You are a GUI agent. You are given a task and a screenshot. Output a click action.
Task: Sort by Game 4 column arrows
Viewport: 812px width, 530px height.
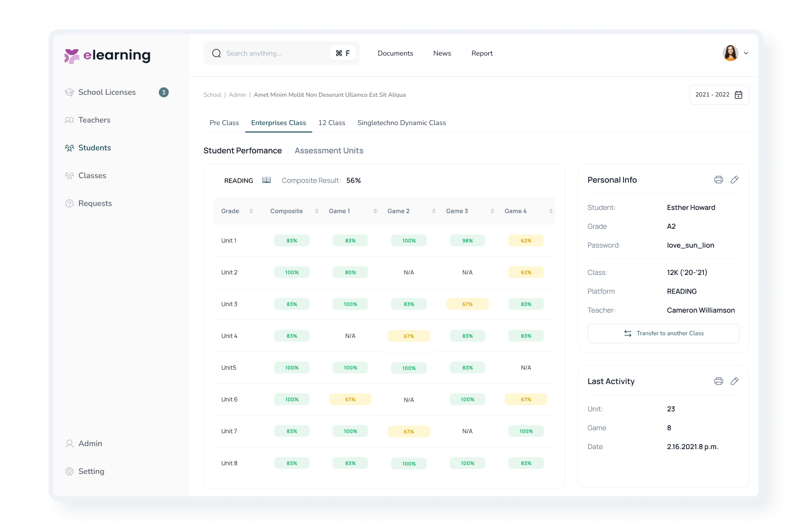pos(551,211)
